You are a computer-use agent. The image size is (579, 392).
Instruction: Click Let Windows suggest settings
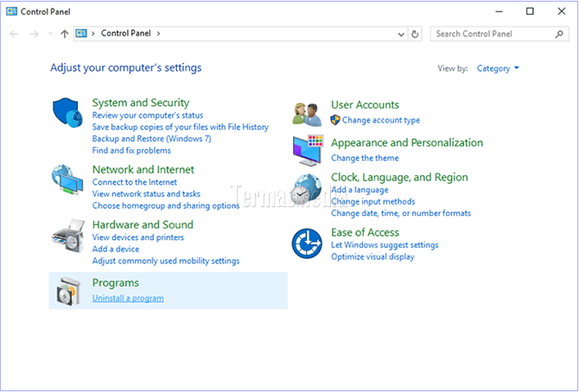[x=385, y=245]
